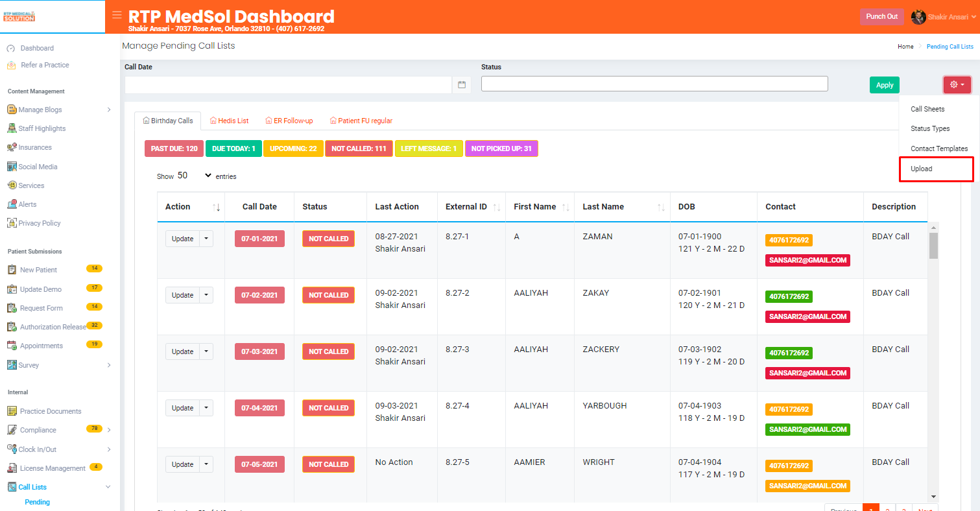Collapse the Call Lists submenu chevron

(x=108, y=487)
